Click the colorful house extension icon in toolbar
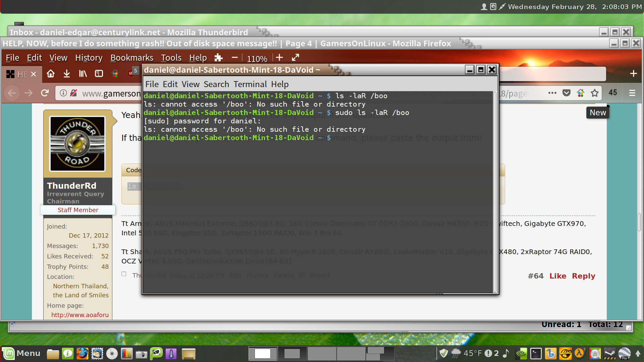Image resolution: width=644 pixels, height=362 pixels. (115, 73)
